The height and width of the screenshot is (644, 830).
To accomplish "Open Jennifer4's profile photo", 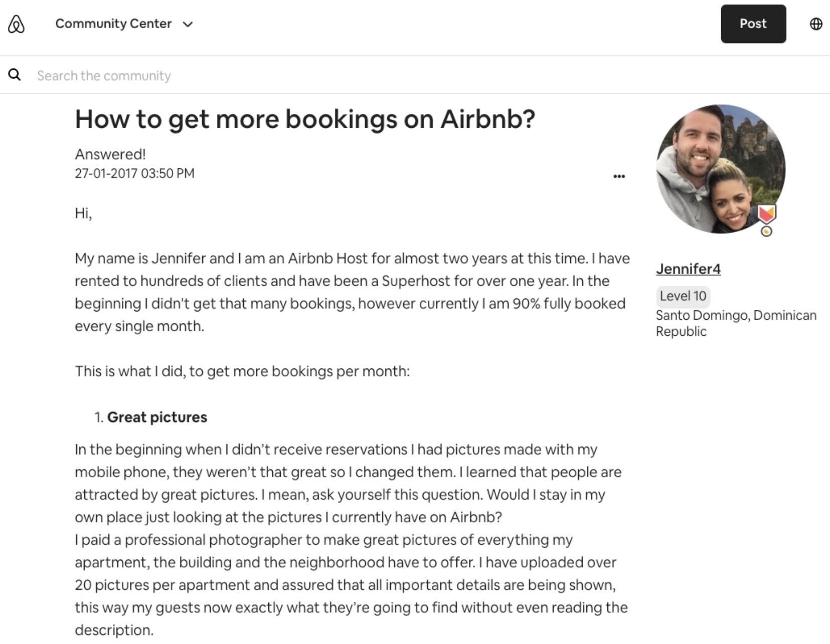I will tap(721, 169).
